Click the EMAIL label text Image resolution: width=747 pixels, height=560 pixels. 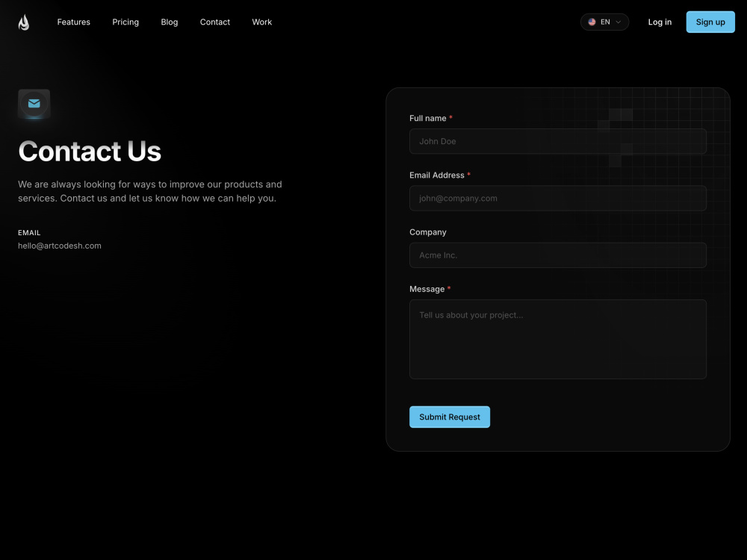click(x=29, y=232)
